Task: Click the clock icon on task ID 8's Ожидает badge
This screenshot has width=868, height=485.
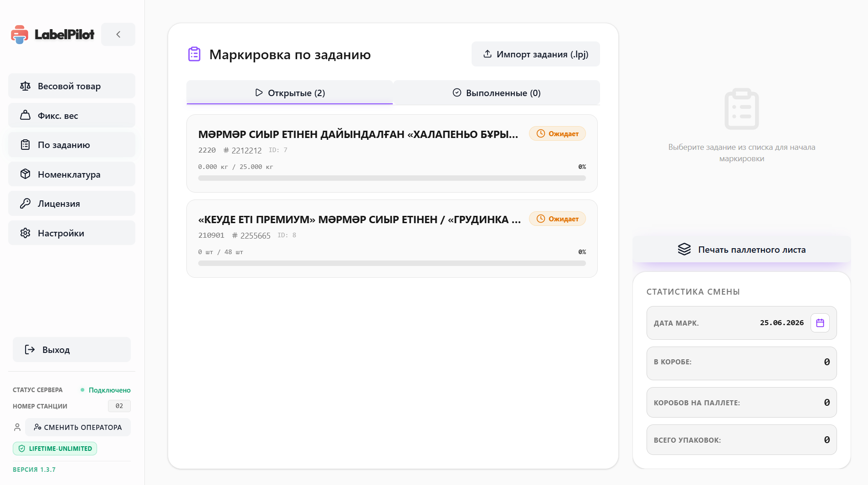Action: pos(541,219)
